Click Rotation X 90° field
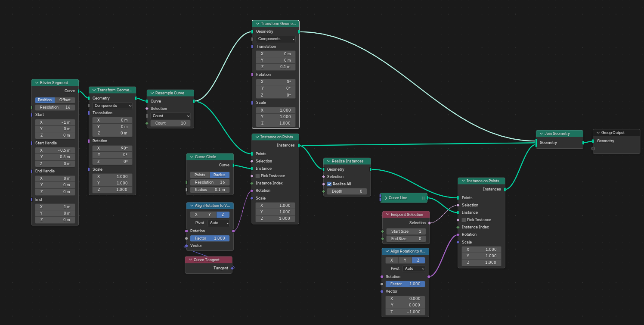Image resolution: width=644 pixels, height=325 pixels. point(112,148)
